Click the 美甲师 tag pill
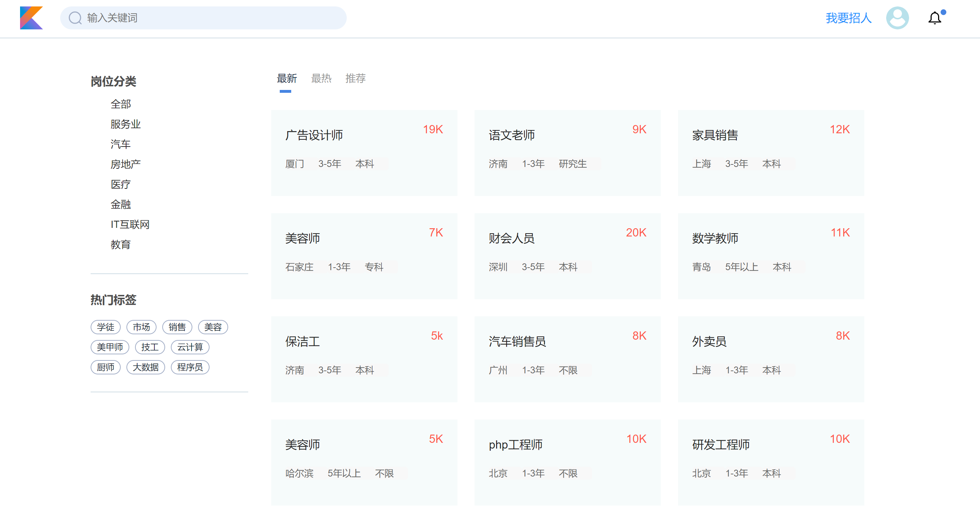Screen dimensions: 980x517 (x=110, y=347)
